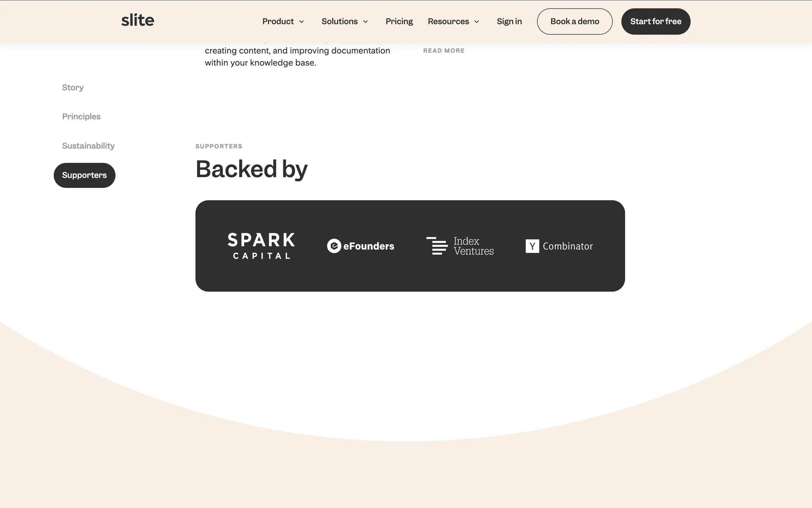Open the Product menu label

(x=278, y=21)
